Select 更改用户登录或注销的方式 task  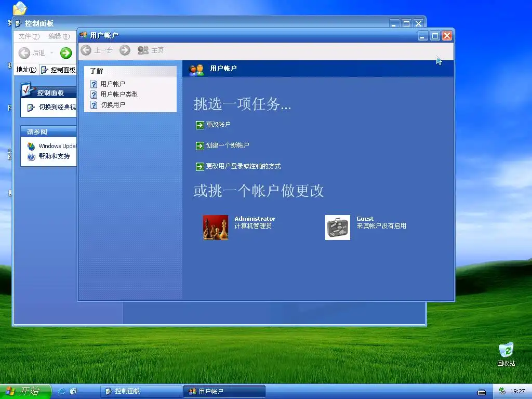point(243,166)
